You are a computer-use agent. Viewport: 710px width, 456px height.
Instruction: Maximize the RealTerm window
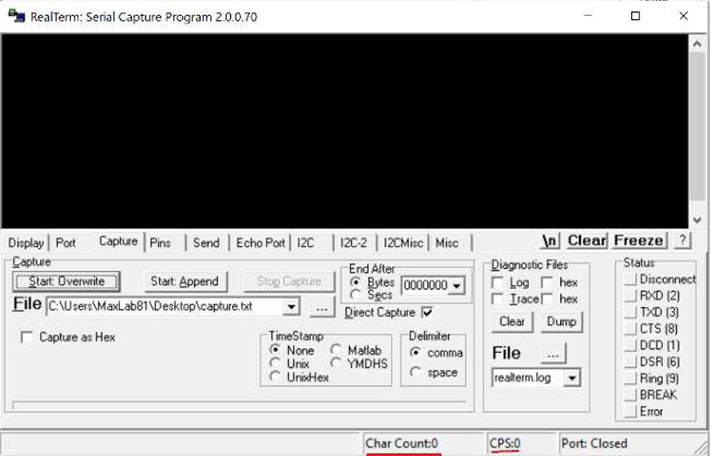[636, 16]
